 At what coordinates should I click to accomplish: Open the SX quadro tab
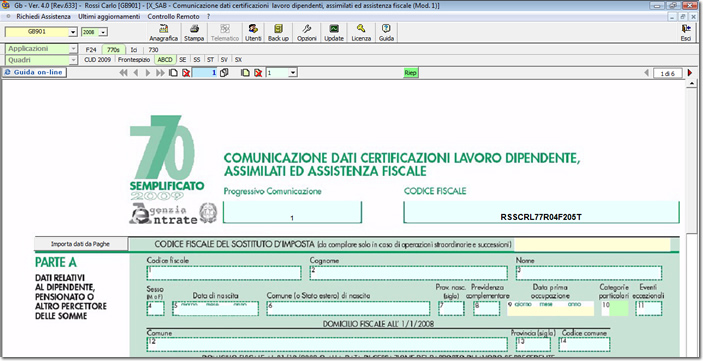click(x=238, y=60)
